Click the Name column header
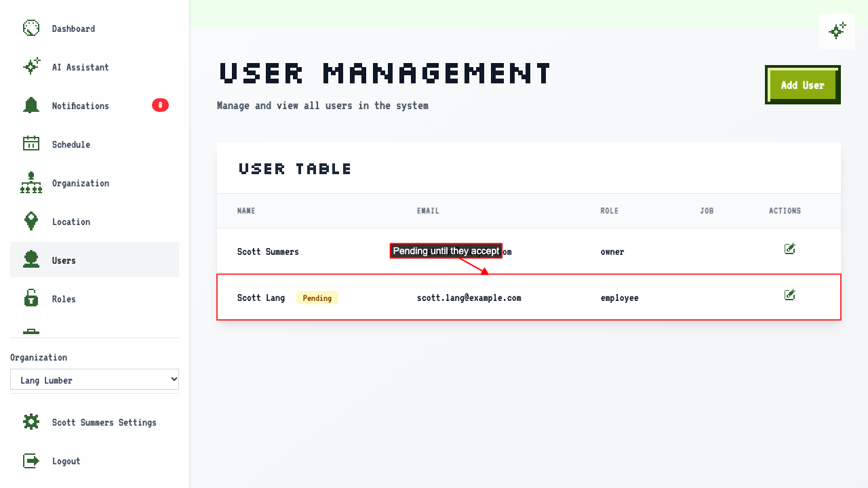Screen dimensions: 868x488 click(x=246, y=211)
